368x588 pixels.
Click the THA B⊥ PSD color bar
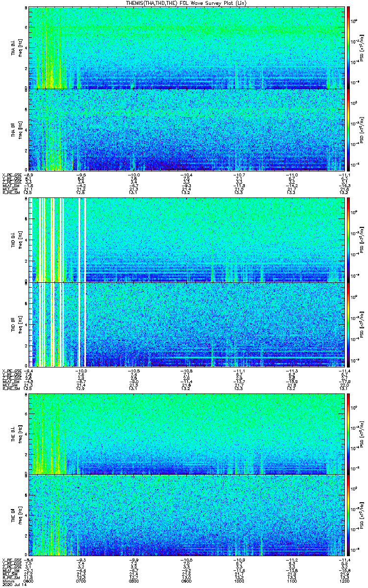[349, 48]
